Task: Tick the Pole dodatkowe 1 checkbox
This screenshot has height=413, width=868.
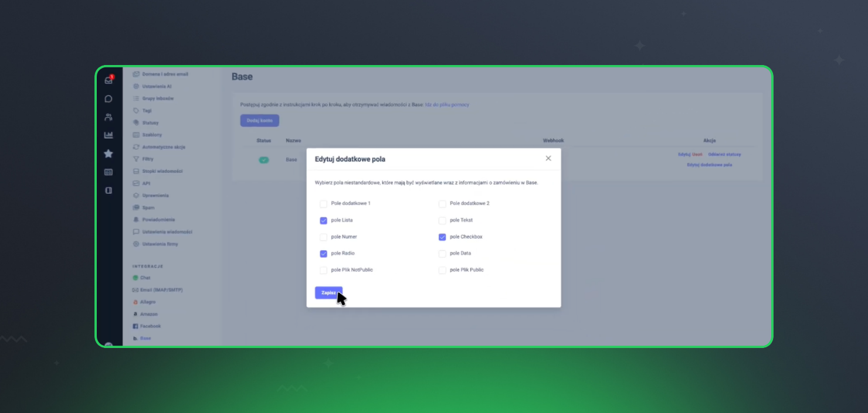Action: coord(323,204)
